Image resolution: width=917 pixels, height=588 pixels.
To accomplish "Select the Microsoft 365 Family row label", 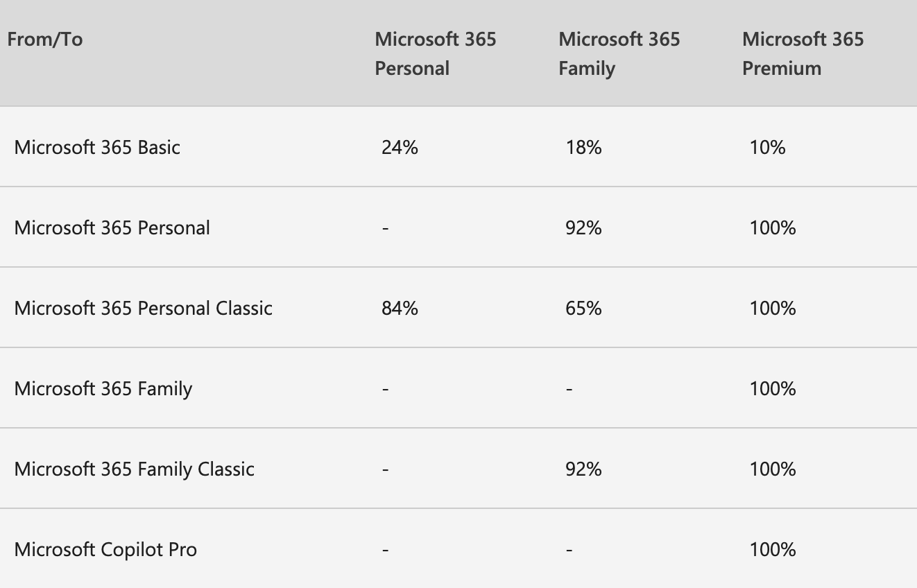I will click(x=103, y=388).
